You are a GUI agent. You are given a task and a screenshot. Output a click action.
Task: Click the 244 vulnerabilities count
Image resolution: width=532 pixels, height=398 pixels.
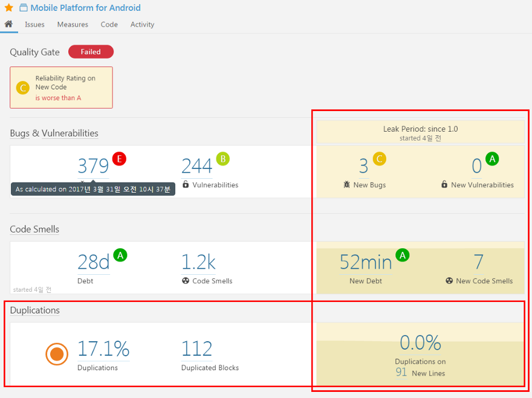pos(197,166)
